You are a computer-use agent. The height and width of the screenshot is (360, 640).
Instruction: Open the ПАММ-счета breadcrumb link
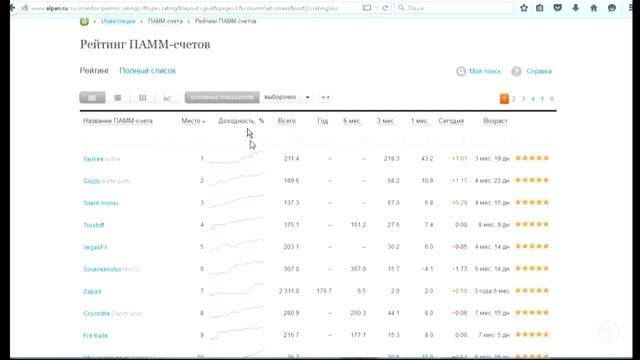[165, 21]
